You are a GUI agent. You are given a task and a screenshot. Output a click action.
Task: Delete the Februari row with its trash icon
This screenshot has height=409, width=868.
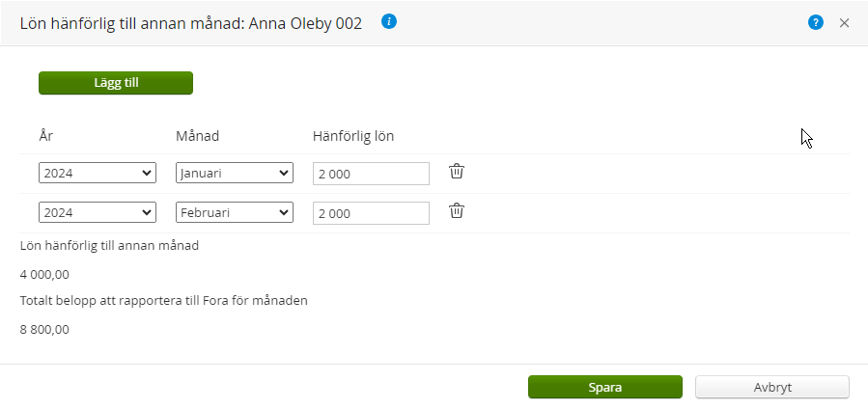coord(457,211)
